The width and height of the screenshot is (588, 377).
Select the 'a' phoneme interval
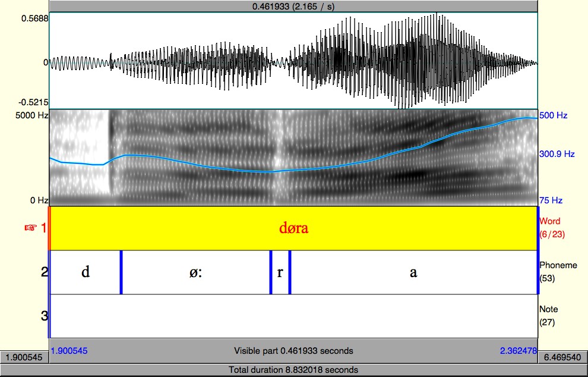point(413,272)
